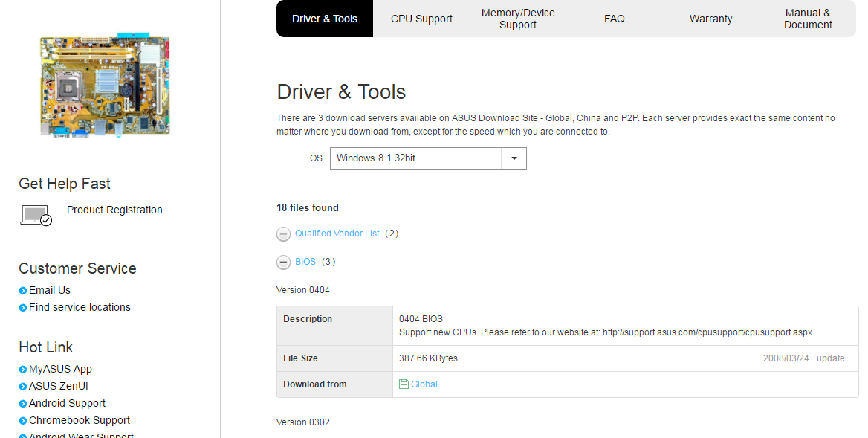Open Product Registration link

(114, 210)
